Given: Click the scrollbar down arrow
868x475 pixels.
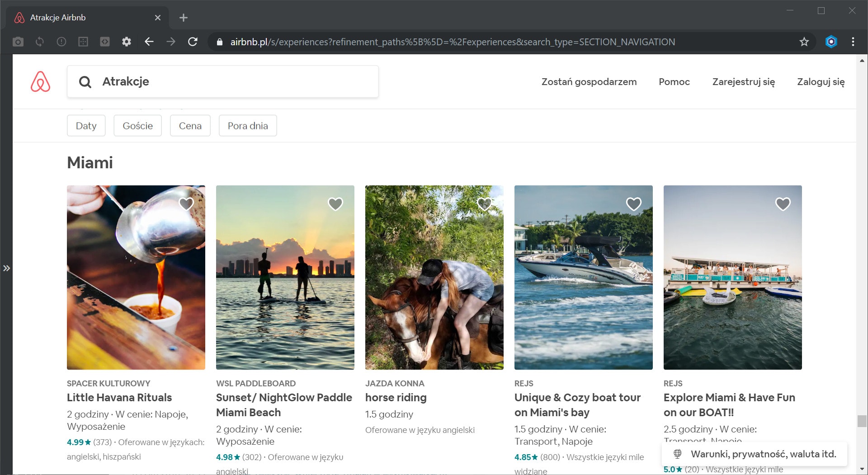Looking at the screenshot, I should click(x=862, y=469).
